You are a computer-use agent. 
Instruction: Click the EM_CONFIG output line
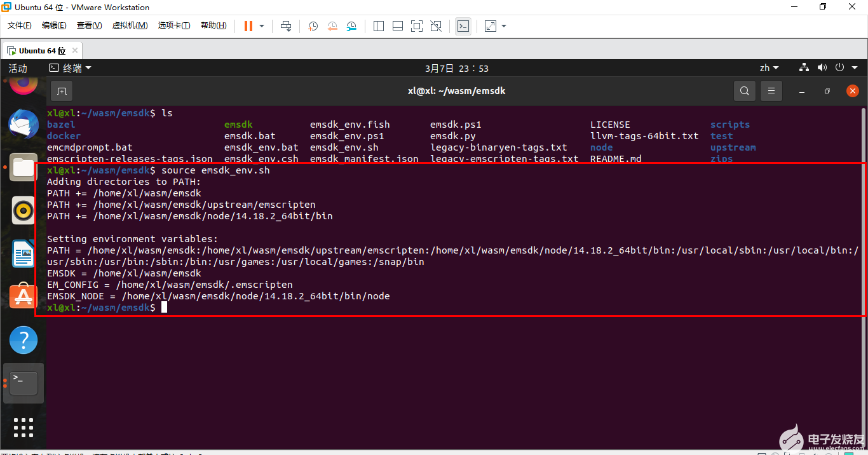[170, 285]
